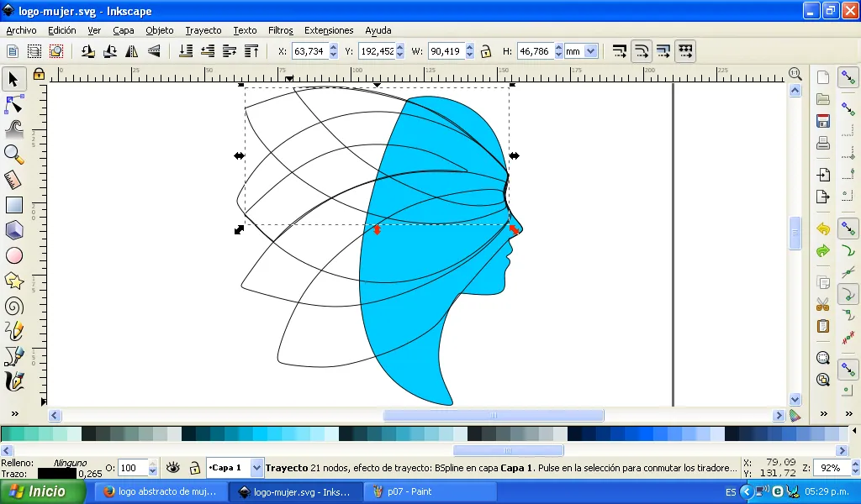Image resolution: width=861 pixels, height=504 pixels.
Task: Pick the Ellipse circle tool
Action: tap(13, 255)
